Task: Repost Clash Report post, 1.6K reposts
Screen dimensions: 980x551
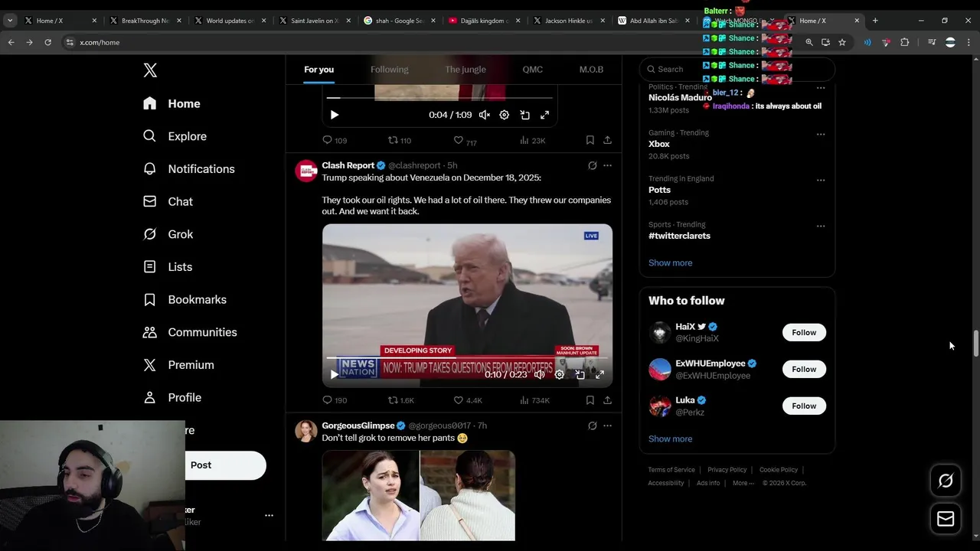Action: [400, 400]
